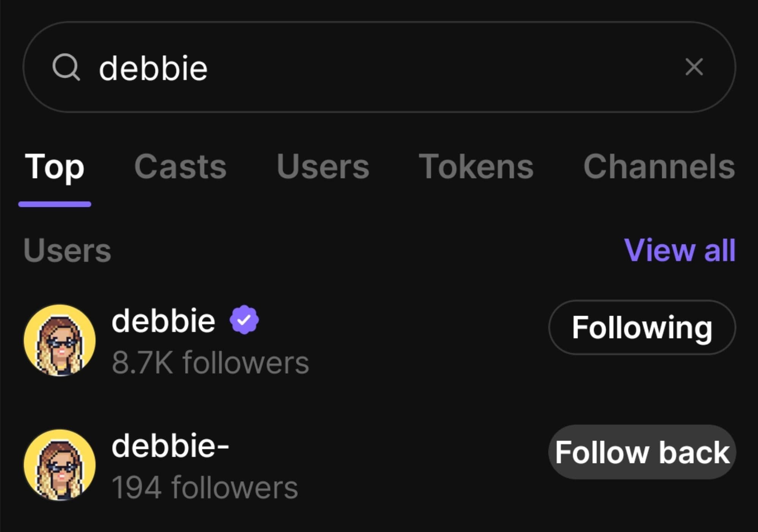Go to the Channels tab
This screenshot has width=758, height=532.
(659, 167)
